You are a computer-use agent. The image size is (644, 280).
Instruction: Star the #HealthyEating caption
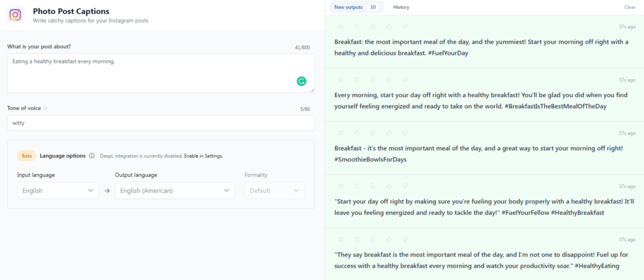340,239
